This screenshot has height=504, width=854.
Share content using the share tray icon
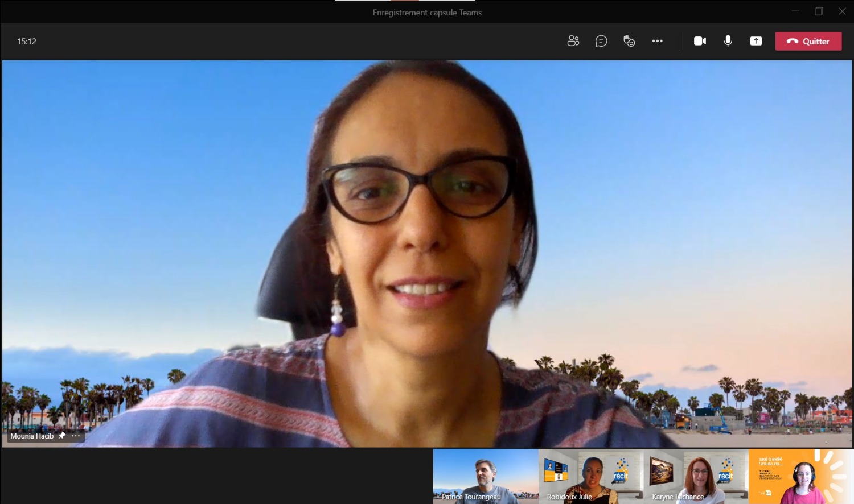click(756, 41)
